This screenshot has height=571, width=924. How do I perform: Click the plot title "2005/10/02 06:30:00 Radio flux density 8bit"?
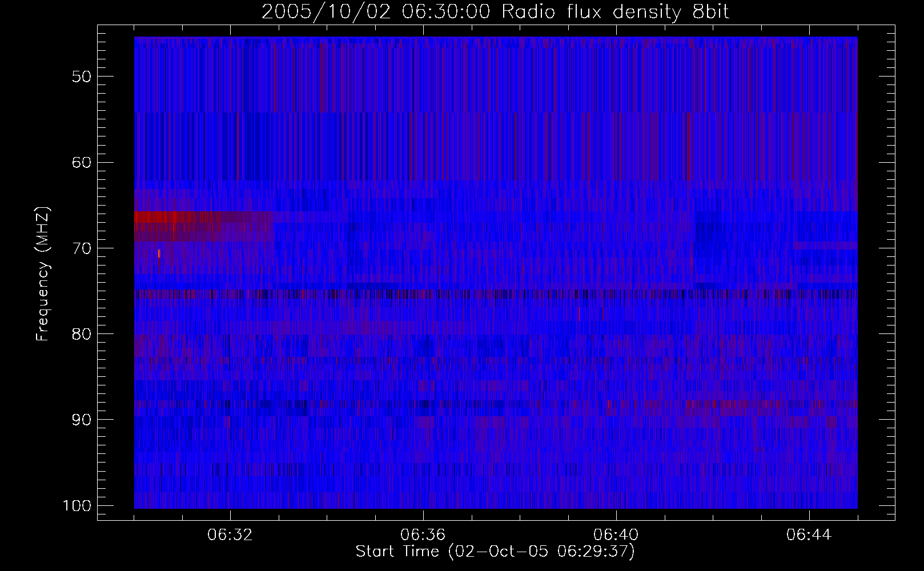[x=495, y=12]
